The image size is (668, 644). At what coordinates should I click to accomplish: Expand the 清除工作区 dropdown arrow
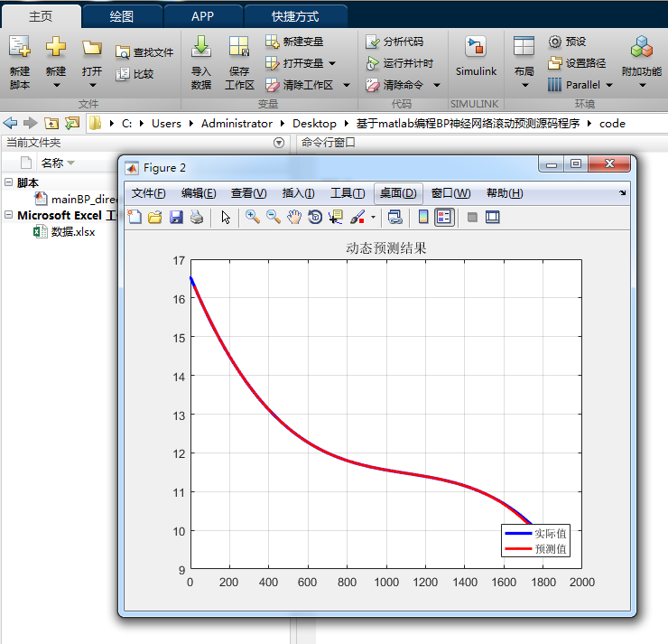point(347,85)
